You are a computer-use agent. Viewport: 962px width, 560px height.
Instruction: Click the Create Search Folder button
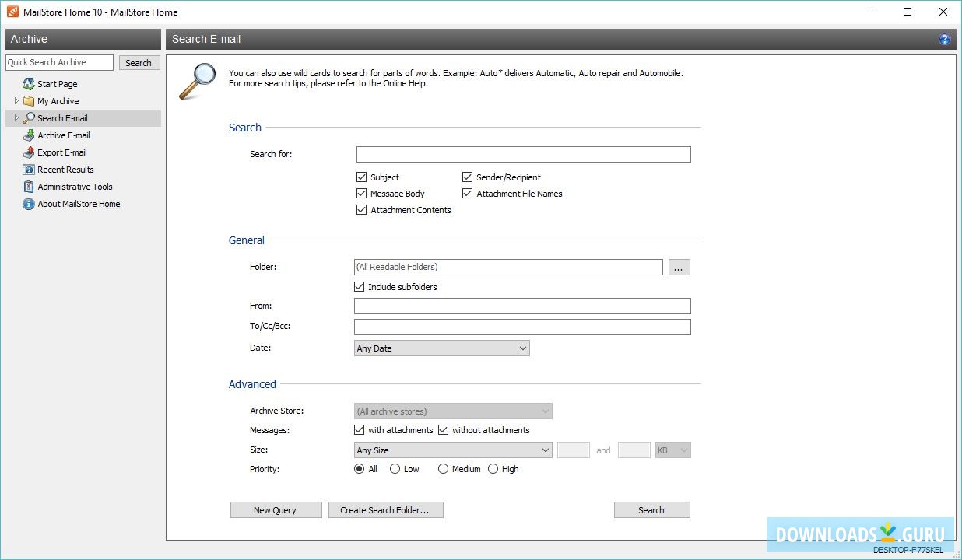tap(384, 510)
